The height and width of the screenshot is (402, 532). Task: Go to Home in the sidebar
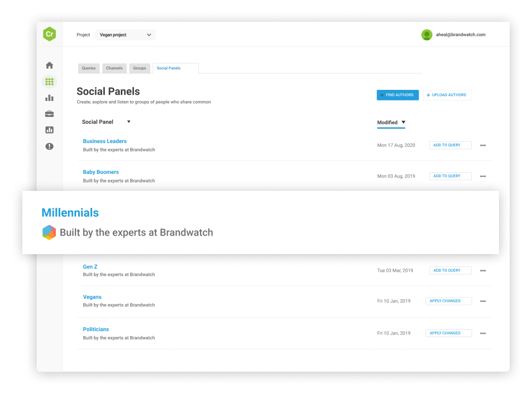[x=49, y=65]
